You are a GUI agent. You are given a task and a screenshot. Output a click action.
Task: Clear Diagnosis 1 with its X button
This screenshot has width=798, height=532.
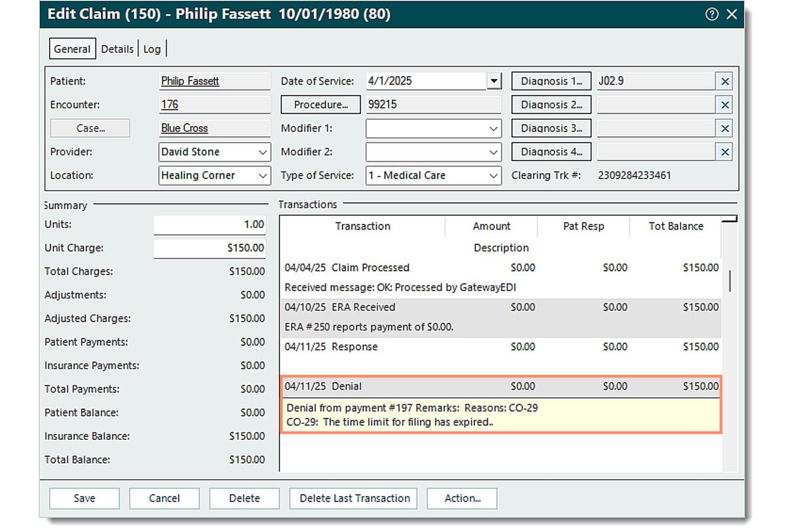click(x=725, y=81)
